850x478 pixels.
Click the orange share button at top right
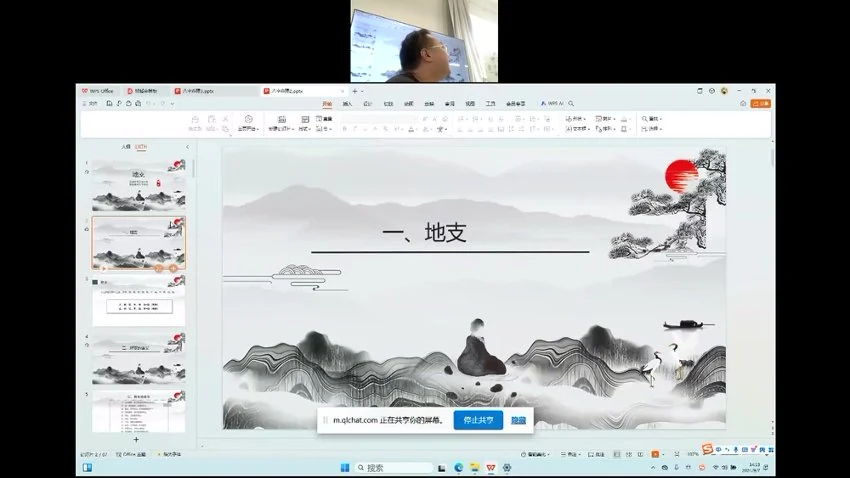(761, 104)
